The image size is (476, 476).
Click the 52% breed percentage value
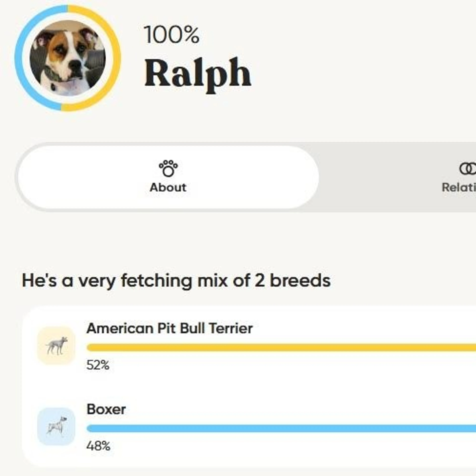pyautogui.click(x=98, y=365)
